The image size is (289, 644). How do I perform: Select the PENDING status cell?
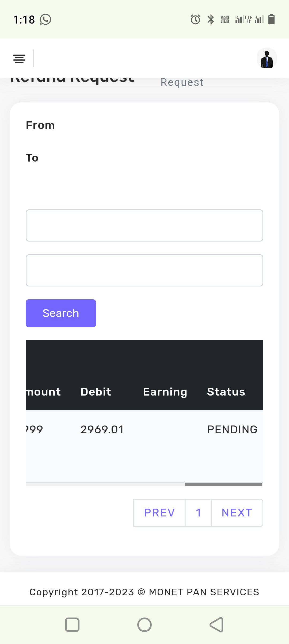tap(232, 430)
